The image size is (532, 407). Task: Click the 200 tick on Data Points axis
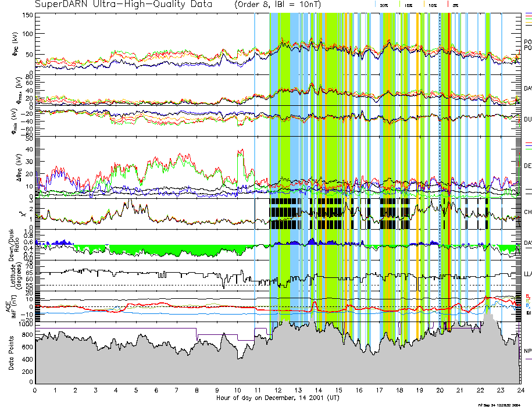point(28,372)
